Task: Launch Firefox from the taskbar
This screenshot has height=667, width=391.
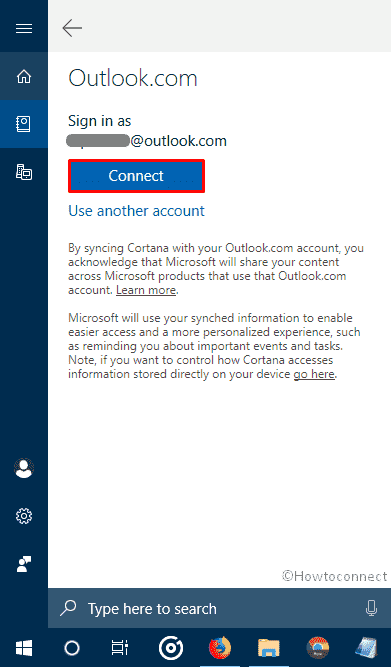Action: click(220, 648)
